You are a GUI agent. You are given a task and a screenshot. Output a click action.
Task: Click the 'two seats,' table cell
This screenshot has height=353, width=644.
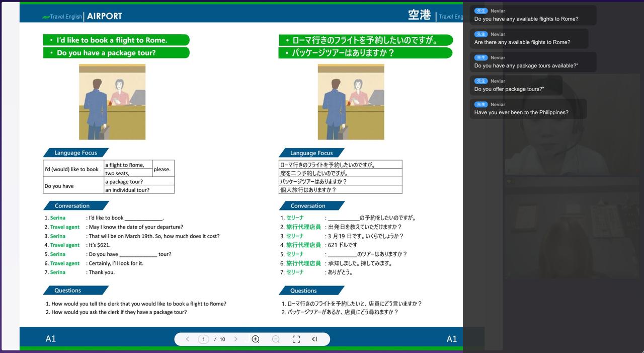(128, 173)
